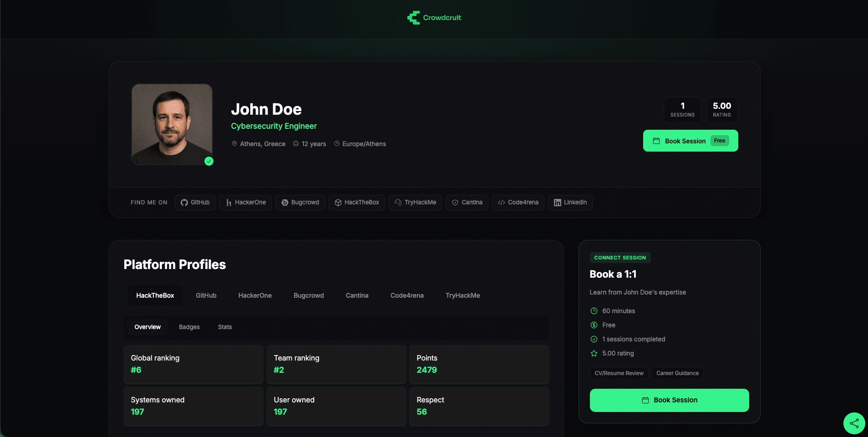
Task: Open the Badges sub-tab
Action: pyautogui.click(x=189, y=327)
